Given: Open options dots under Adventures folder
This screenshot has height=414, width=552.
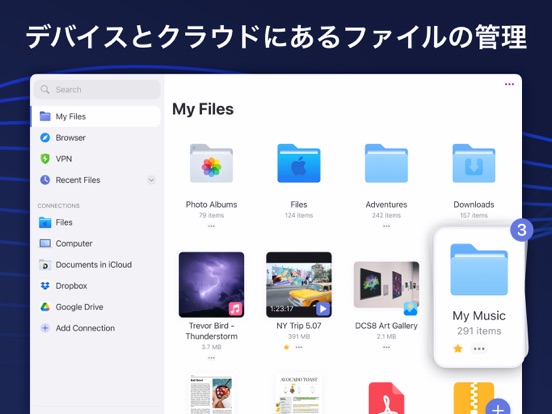Looking at the screenshot, I should point(386,226).
